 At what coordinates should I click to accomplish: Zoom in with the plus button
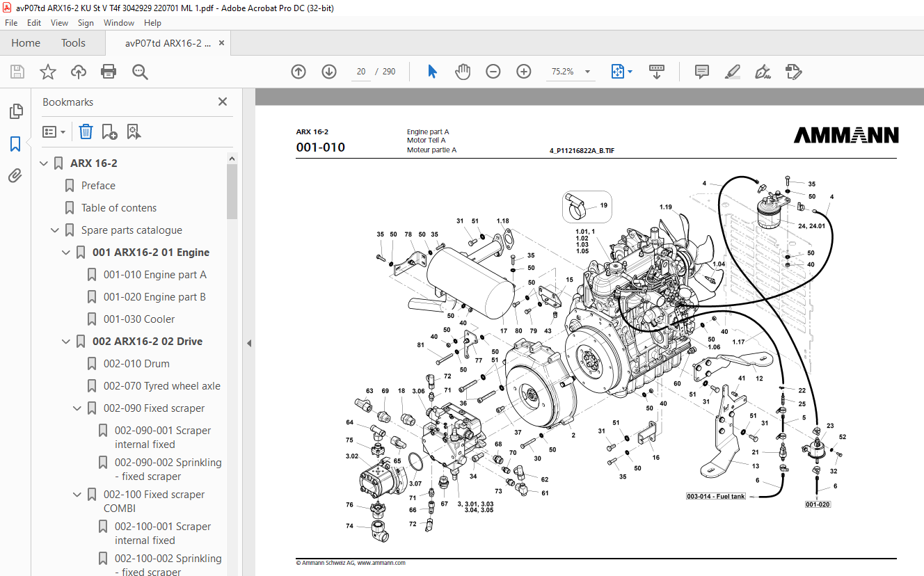coord(524,72)
